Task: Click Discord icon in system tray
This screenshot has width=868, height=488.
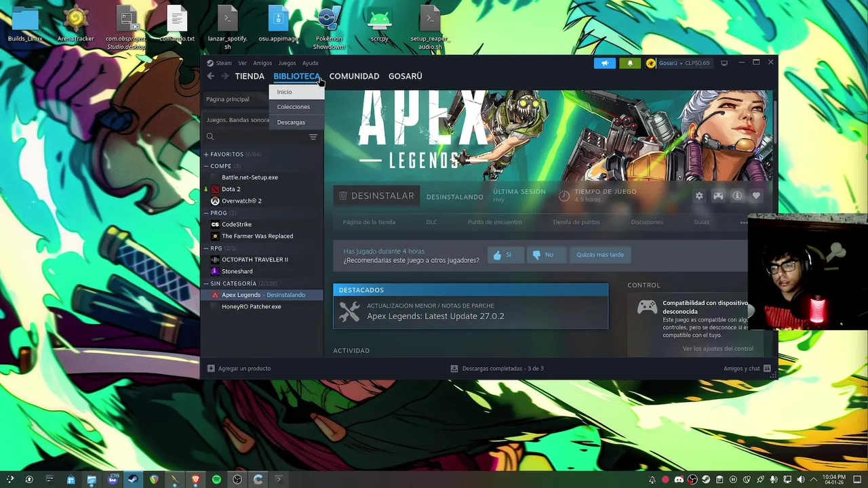Action: pos(679,480)
